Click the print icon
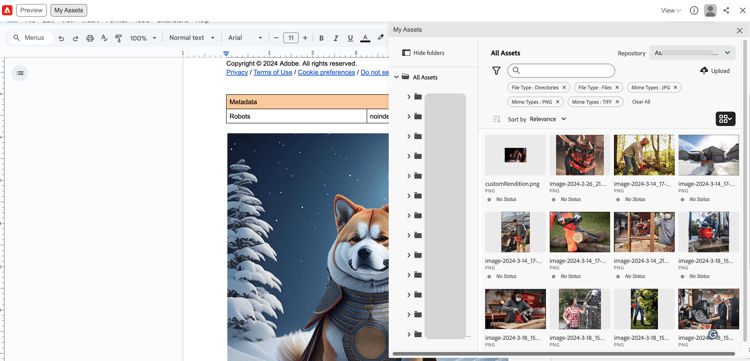Image resolution: width=750 pixels, height=361 pixels. 90,38
